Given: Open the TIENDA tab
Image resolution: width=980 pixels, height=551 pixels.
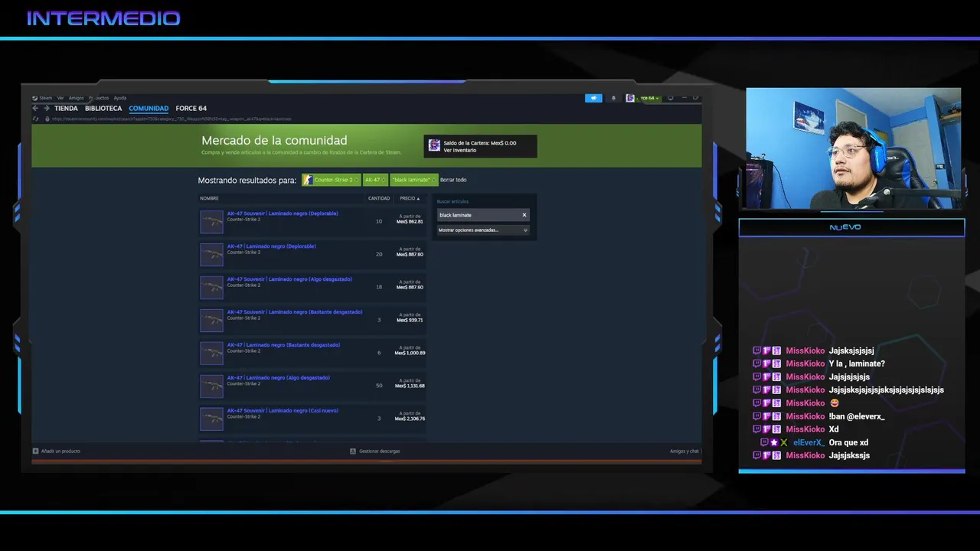Looking at the screenshot, I should [66, 109].
